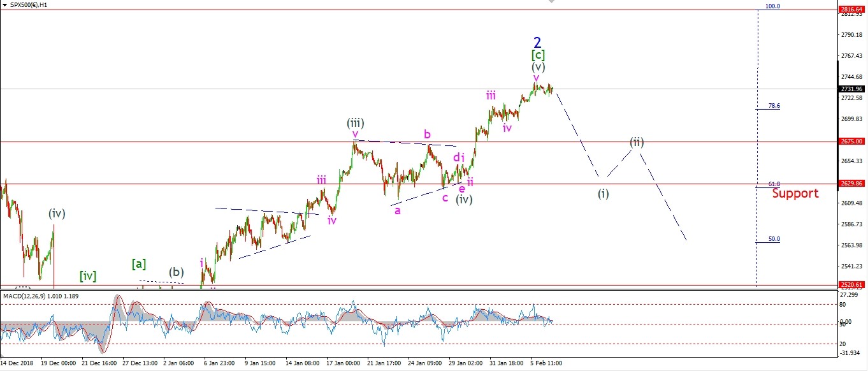Select the black 2731.96 current price label
This screenshot has height=371, width=868.
pos(851,89)
